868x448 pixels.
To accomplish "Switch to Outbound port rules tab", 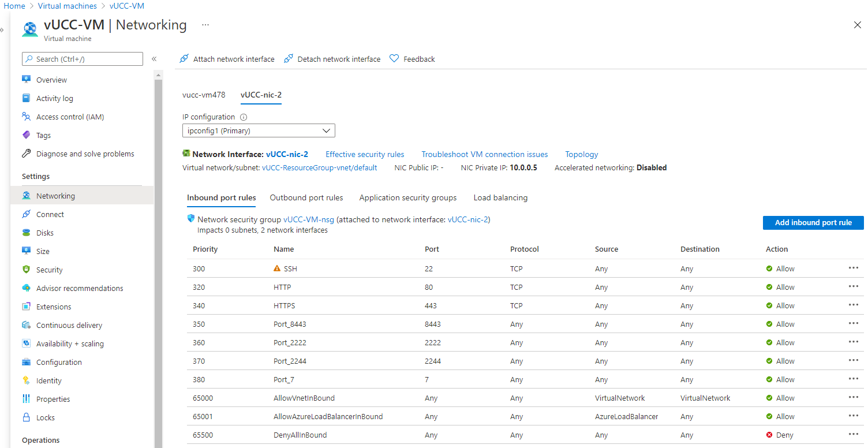I will pos(306,197).
